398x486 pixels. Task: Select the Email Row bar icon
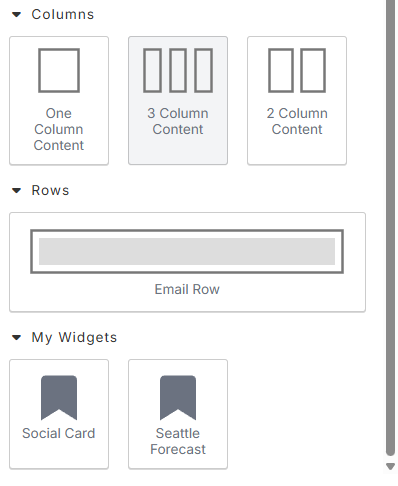(x=187, y=251)
